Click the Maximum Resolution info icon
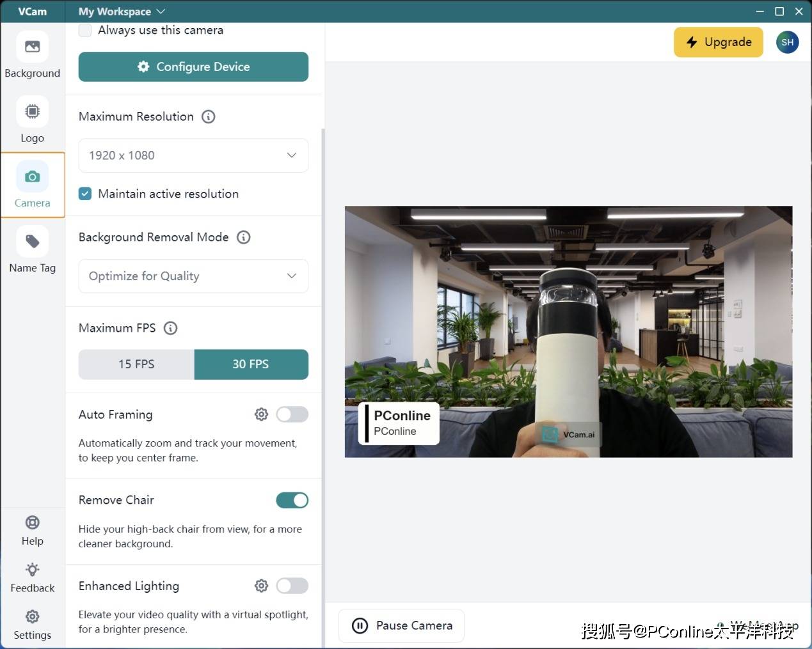Screen dimensions: 812x649 [209, 116]
